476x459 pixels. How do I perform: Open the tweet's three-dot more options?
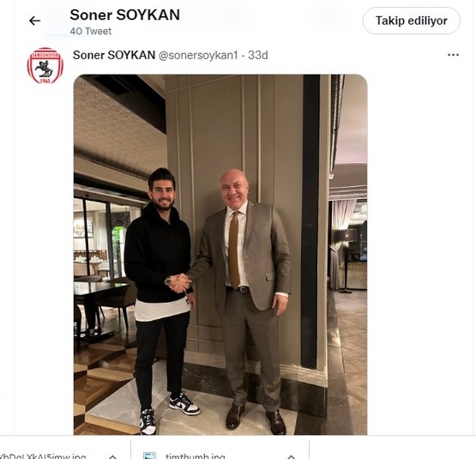pos(453,55)
